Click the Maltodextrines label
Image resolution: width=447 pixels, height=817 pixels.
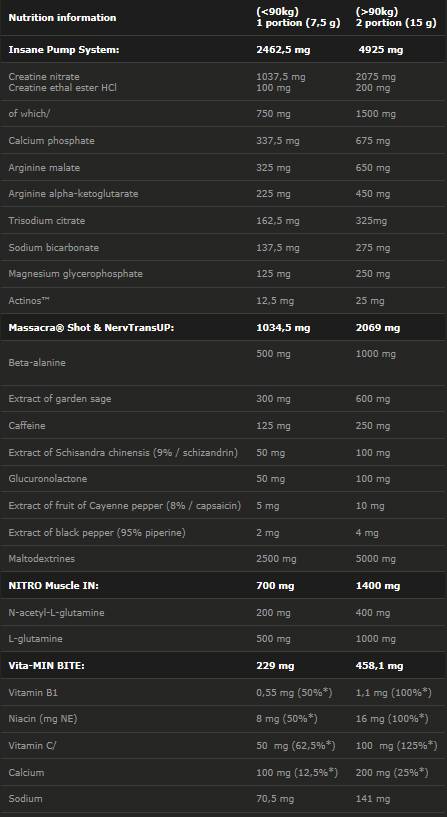[x=42, y=559]
